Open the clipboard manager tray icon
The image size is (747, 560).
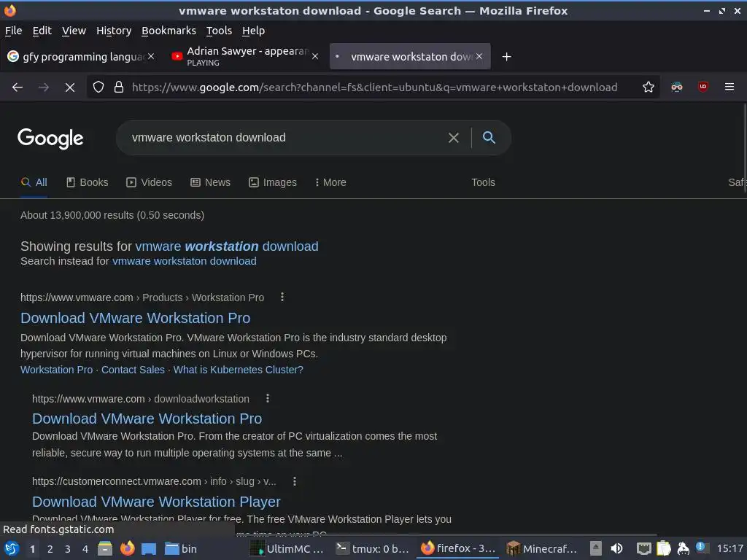[x=664, y=548]
